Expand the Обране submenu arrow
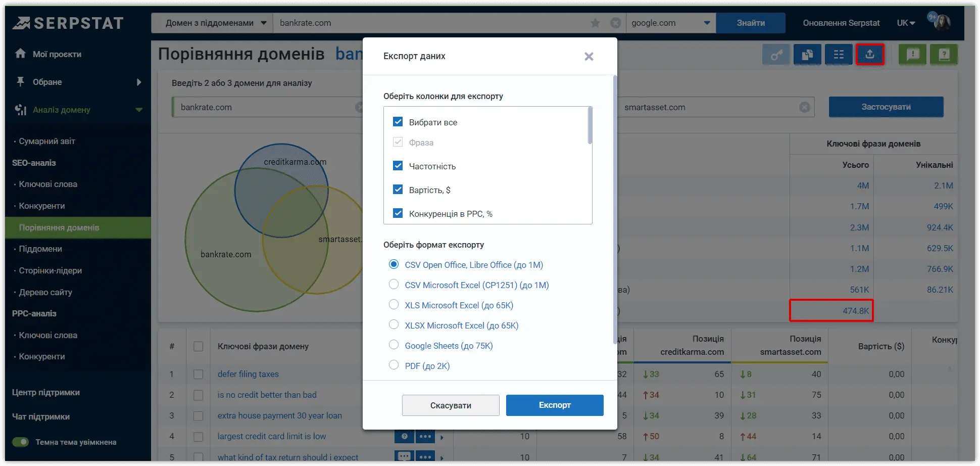980x466 pixels. [x=139, y=82]
